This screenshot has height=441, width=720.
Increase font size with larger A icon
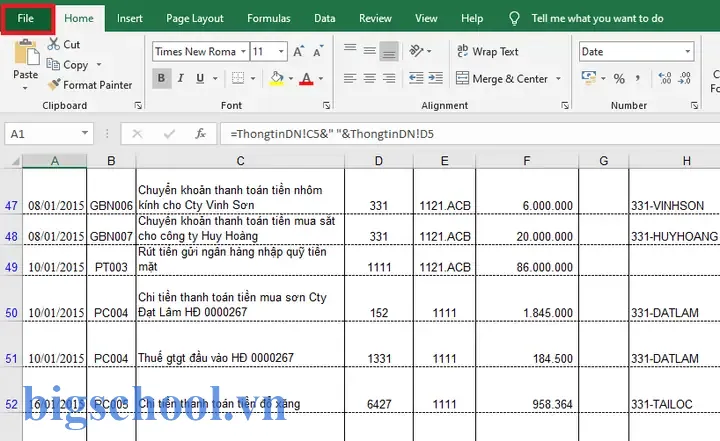point(298,51)
